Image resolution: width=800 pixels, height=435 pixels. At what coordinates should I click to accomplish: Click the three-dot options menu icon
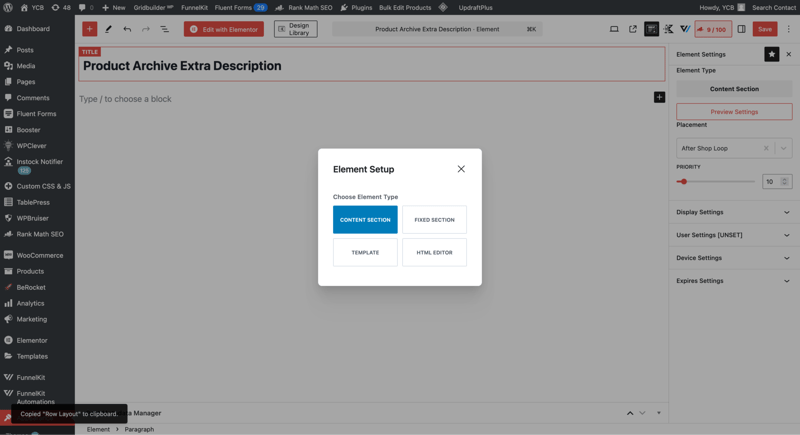(x=789, y=29)
